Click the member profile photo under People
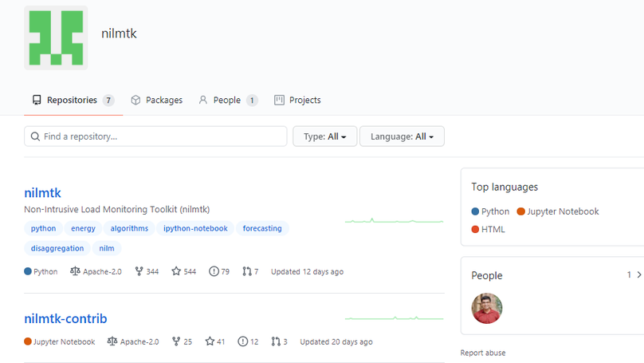 (487, 309)
